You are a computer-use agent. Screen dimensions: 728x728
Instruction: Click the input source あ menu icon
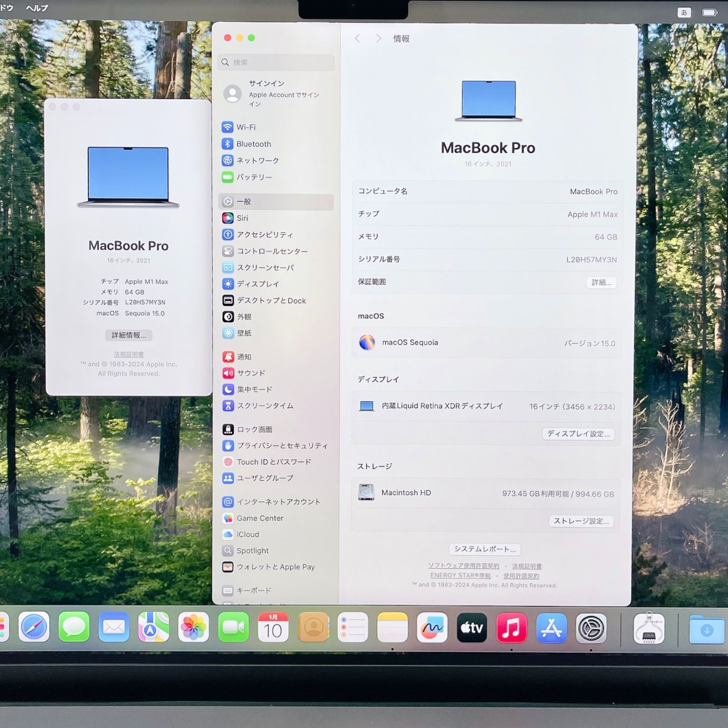684,12
